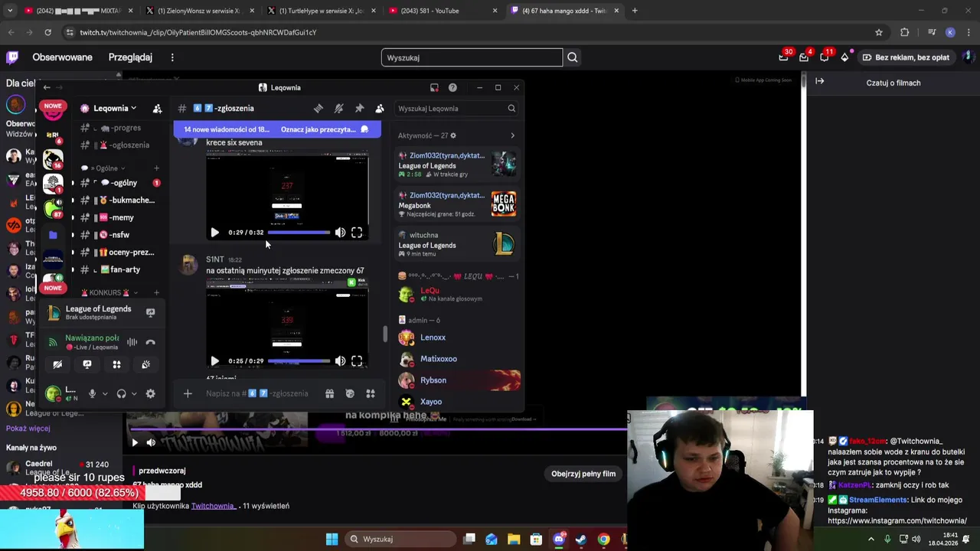The image size is (980, 551).
Task: Play the first video at 0:29
Action: click(214, 233)
